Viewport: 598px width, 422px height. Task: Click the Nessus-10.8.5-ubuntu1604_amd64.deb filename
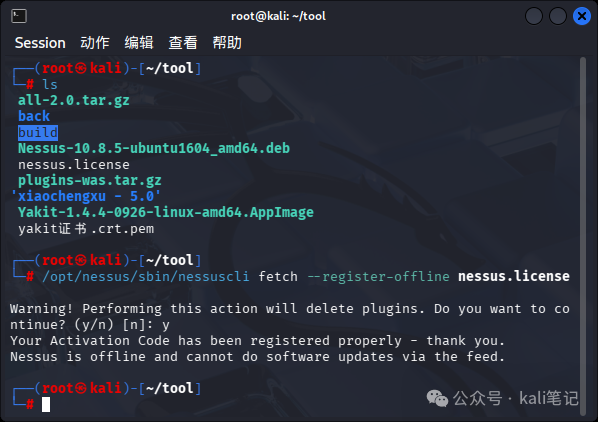tap(154, 148)
